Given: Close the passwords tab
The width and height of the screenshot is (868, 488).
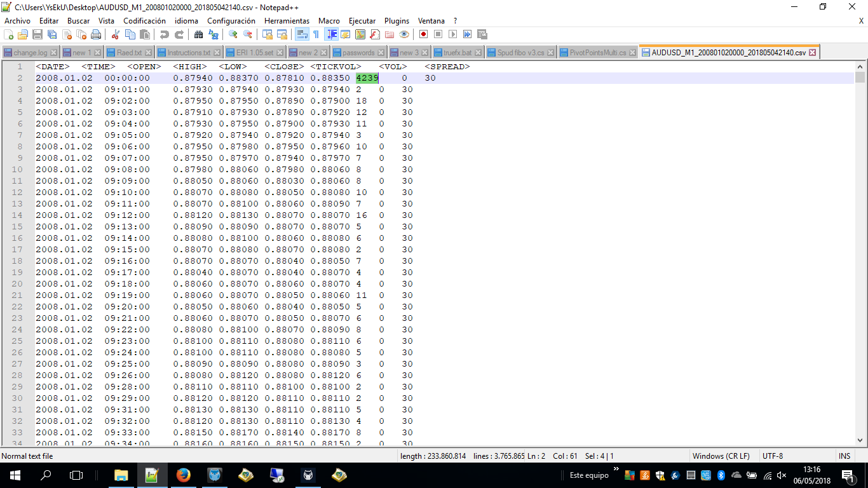Looking at the screenshot, I should (x=381, y=53).
